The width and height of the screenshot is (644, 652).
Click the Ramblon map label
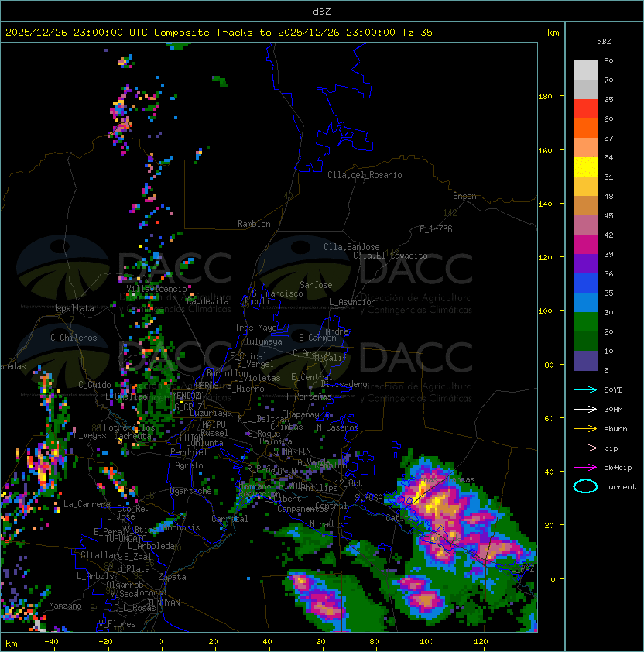tap(254, 224)
